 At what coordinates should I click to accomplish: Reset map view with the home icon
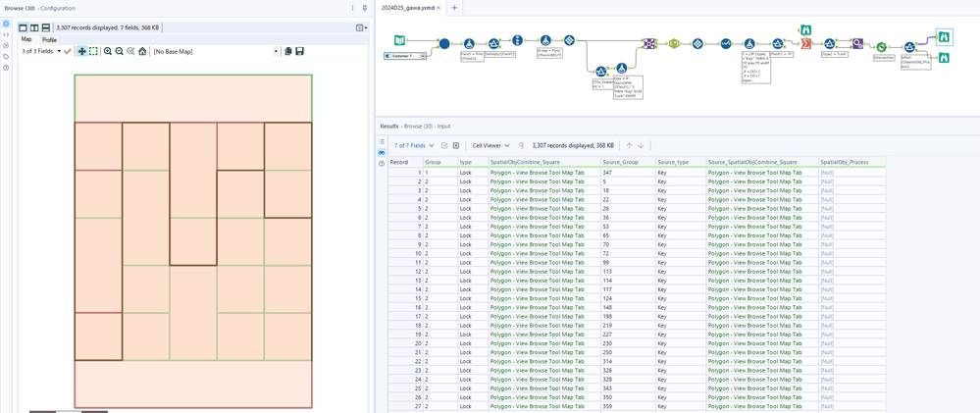tap(142, 51)
